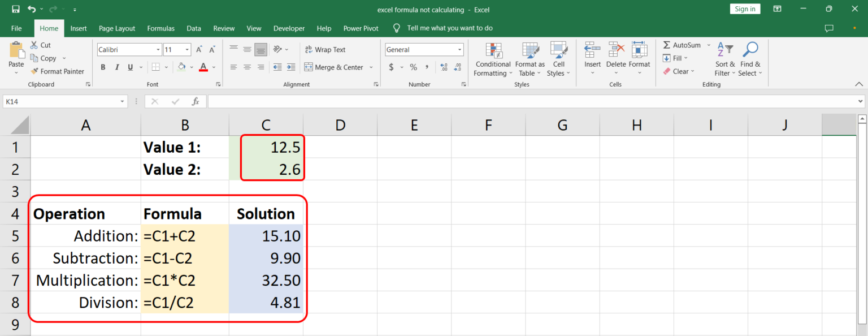Select the Center alignment icon
Image resolution: width=868 pixels, height=336 pixels.
click(x=247, y=67)
